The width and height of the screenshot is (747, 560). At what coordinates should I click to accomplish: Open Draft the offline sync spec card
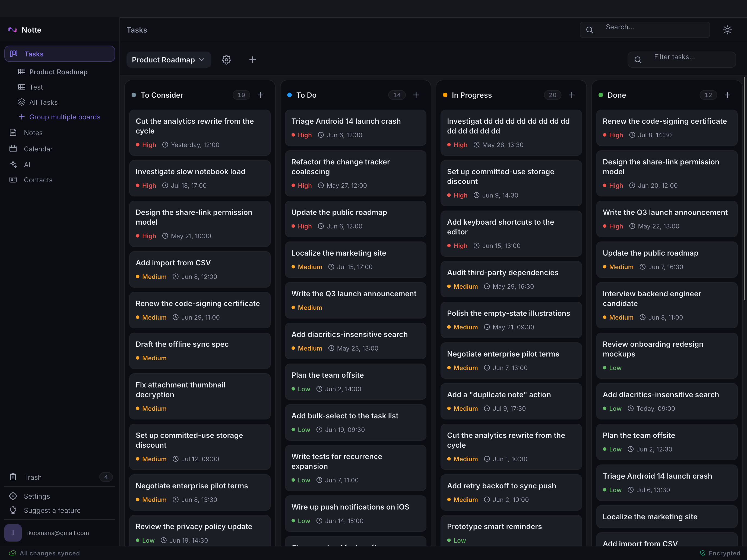200,351
